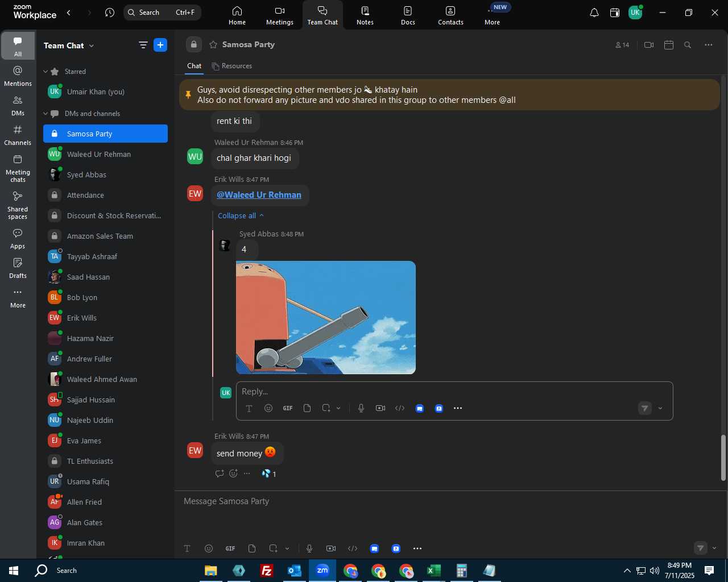Screen dimensions: 728x582
Task: Open main message send options dropdown
Action: (x=714, y=548)
